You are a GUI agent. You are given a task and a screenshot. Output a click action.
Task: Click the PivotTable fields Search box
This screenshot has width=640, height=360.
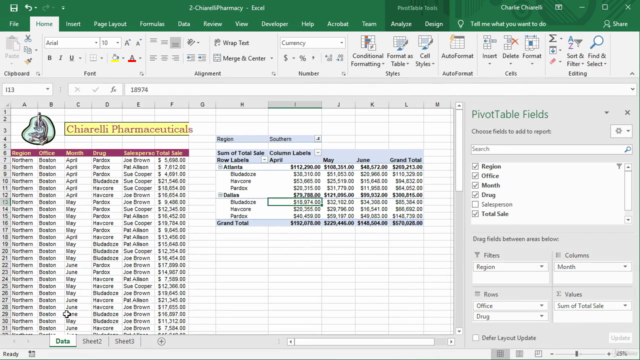coord(551,149)
